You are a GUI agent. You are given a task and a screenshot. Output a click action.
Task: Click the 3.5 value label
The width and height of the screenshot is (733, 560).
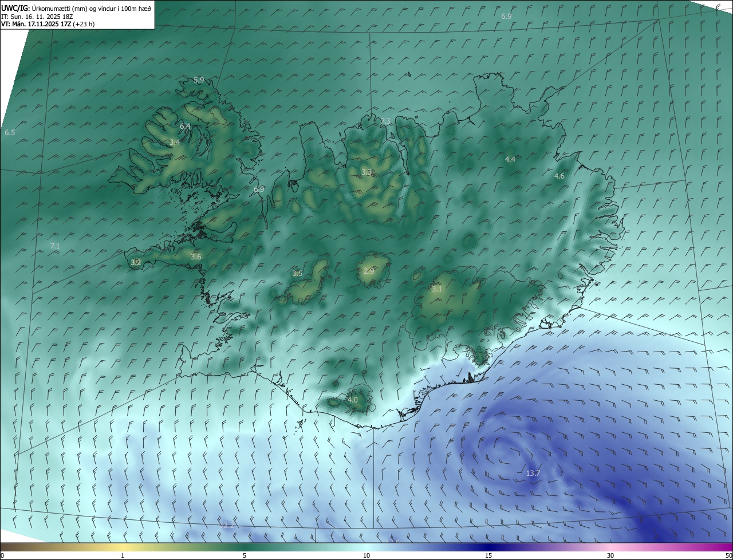click(297, 273)
